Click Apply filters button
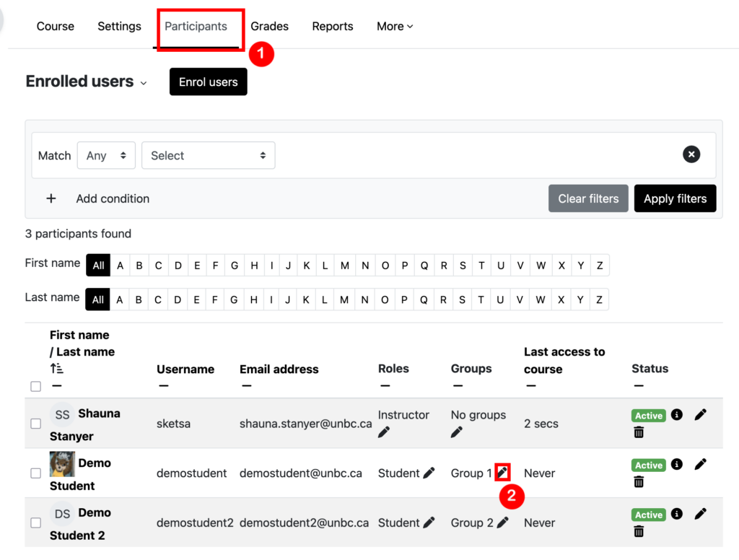The image size is (739, 560). pos(675,198)
